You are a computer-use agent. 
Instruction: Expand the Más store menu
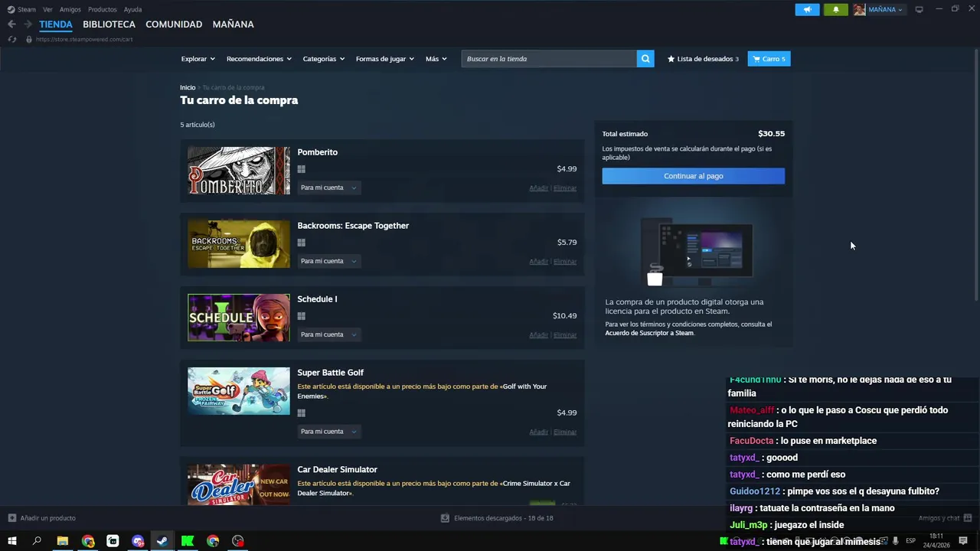pos(436,59)
